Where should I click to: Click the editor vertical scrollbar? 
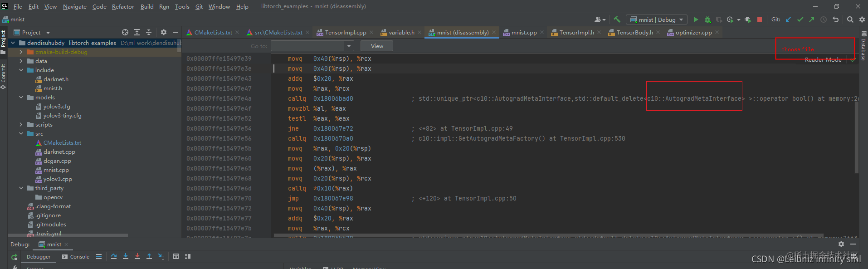pos(857,137)
